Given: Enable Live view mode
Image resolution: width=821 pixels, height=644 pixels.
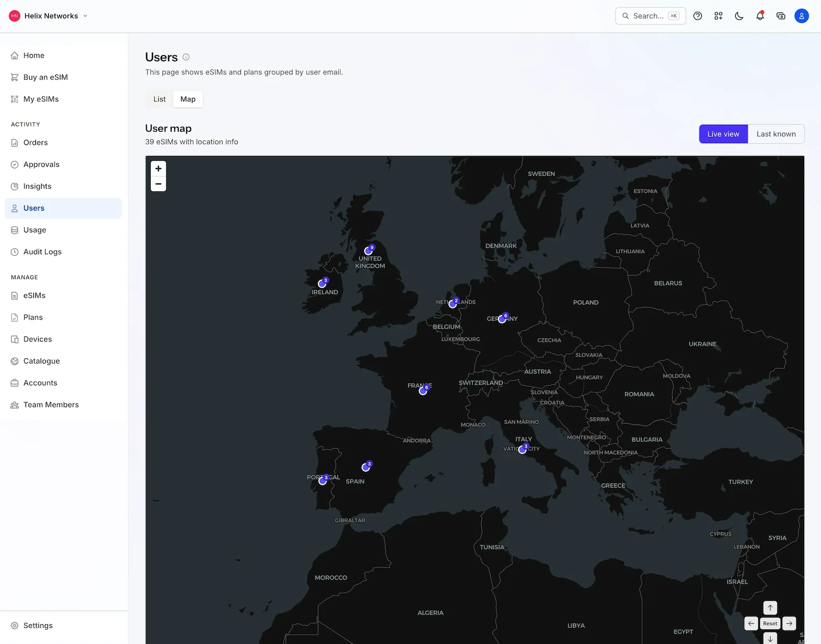Looking at the screenshot, I should (723, 134).
